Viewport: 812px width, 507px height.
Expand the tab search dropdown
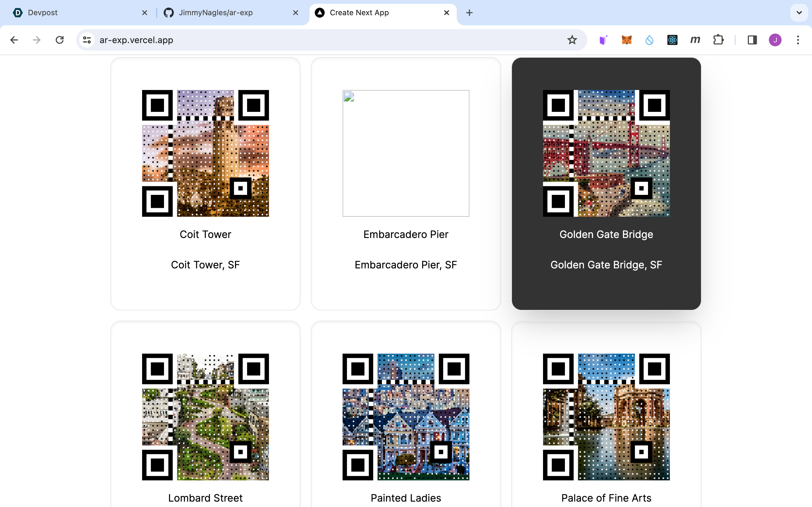pos(799,13)
